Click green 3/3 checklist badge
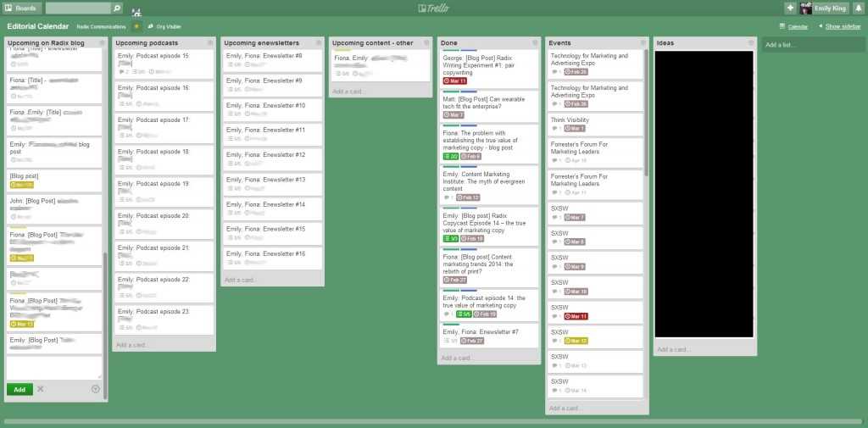 click(451, 239)
